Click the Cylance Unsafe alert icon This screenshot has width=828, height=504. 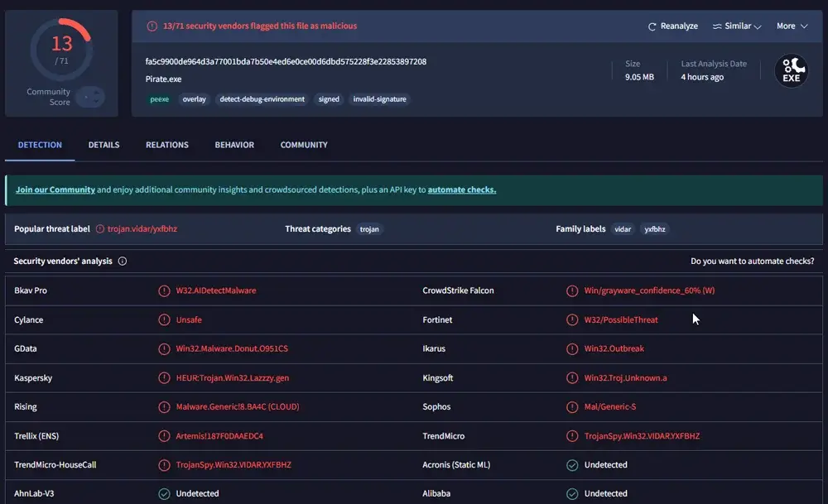[x=164, y=319]
